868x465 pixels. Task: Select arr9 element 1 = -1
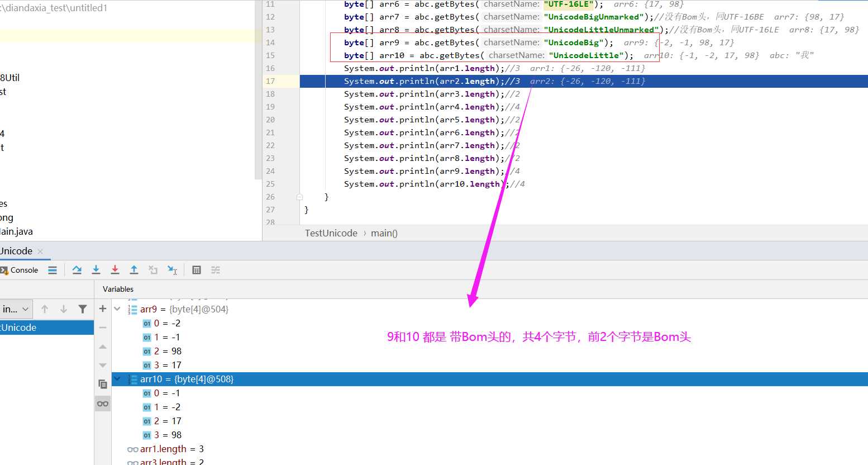[x=167, y=337]
